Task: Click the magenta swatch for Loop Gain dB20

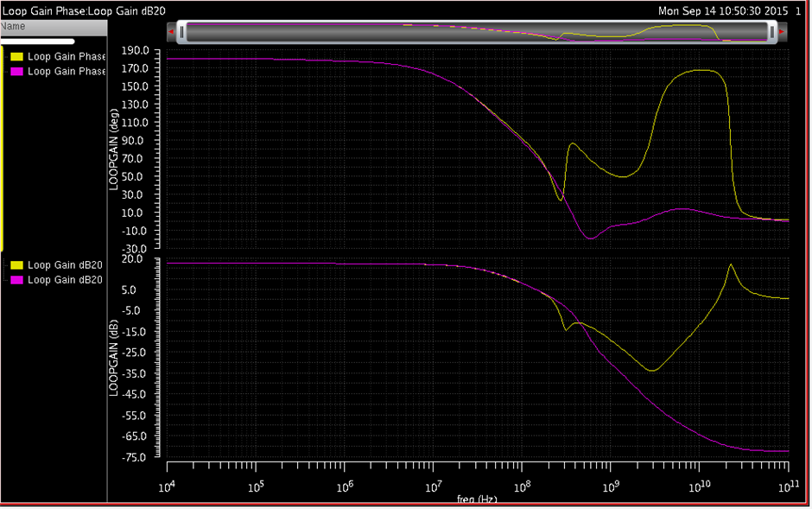Action: coord(16,280)
